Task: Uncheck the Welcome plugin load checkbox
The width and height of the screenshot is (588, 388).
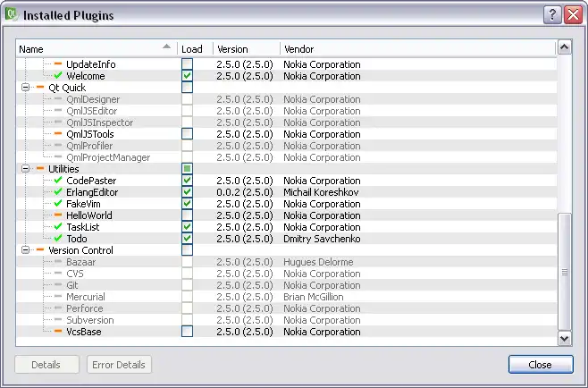Action: (187, 75)
